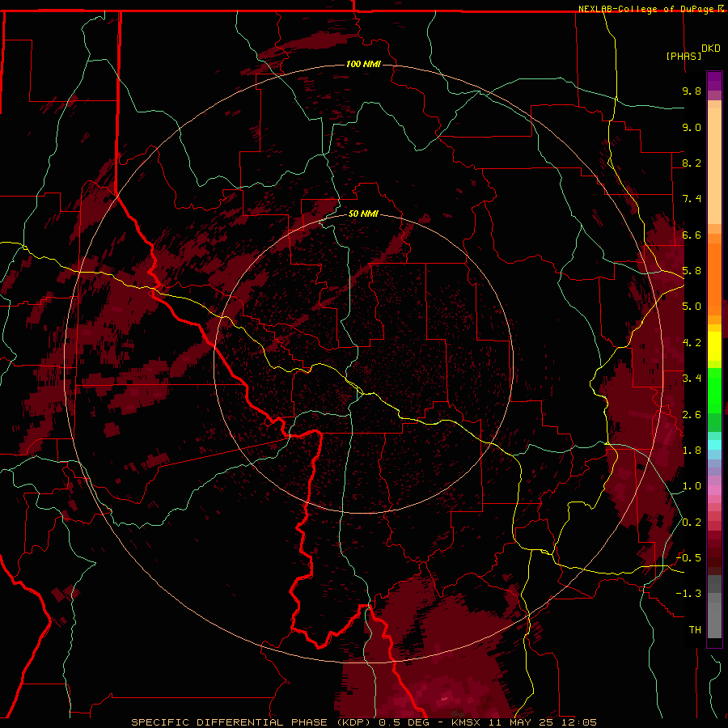Click the KMSX station ID in caption

click(467, 722)
